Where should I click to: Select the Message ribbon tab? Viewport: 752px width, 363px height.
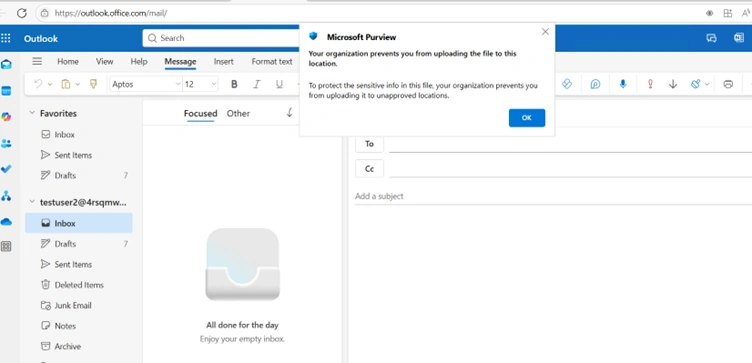click(180, 61)
